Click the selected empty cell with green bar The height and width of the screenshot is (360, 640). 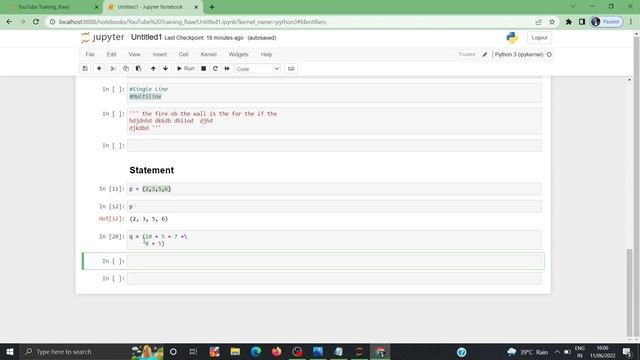point(334,261)
